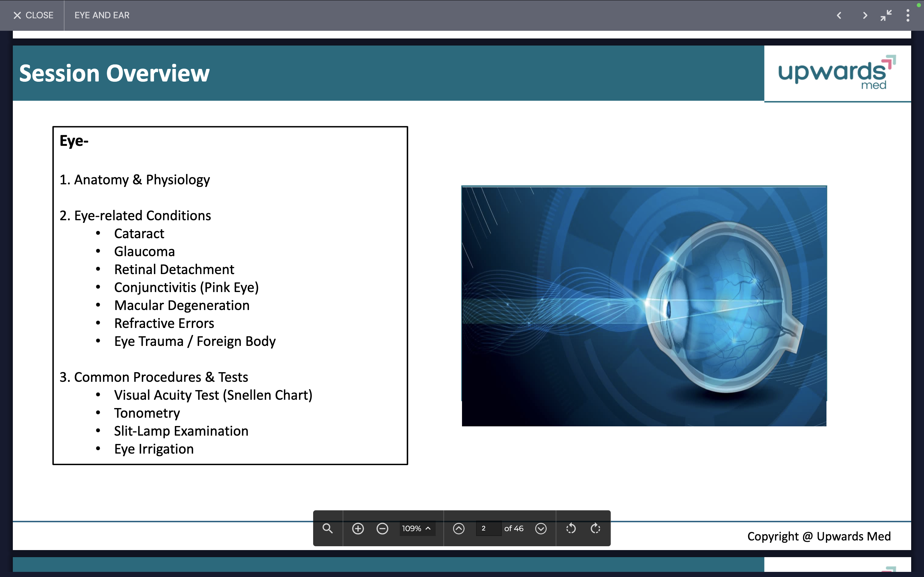Navigate to previous item with left chevron
This screenshot has height=577, width=924.
pos(839,15)
